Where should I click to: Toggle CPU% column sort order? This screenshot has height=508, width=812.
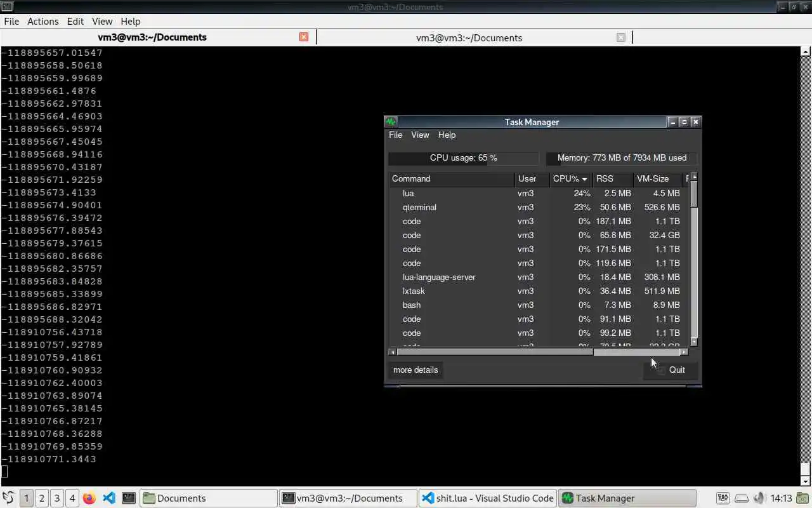point(570,178)
